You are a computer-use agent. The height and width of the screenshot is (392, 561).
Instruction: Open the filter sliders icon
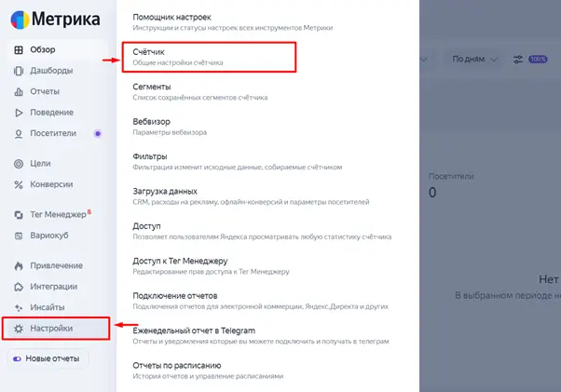(x=519, y=60)
